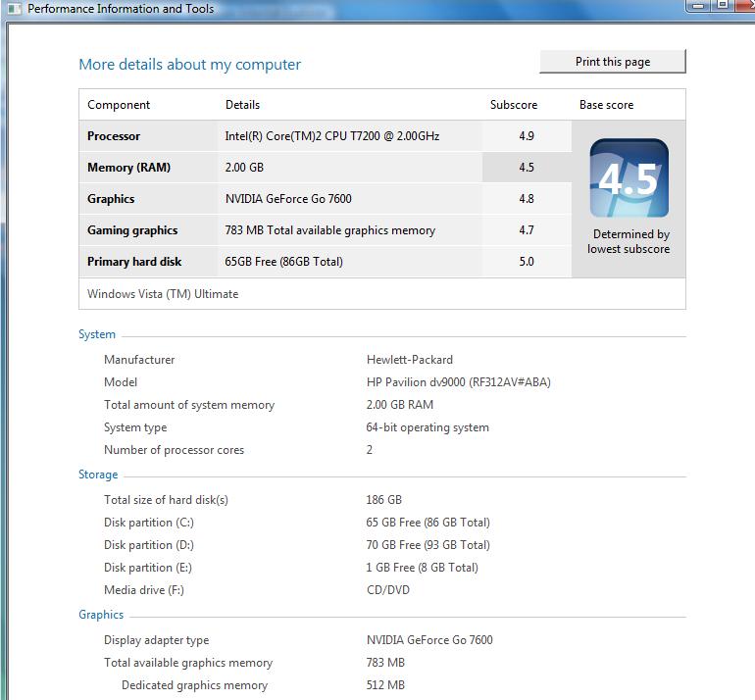Click the System type label
The image size is (755, 700).
pyautogui.click(x=135, y=427)
